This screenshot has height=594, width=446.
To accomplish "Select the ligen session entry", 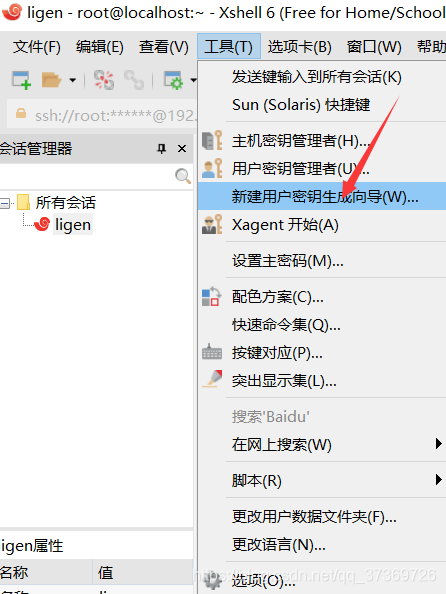I will [73, 225].
